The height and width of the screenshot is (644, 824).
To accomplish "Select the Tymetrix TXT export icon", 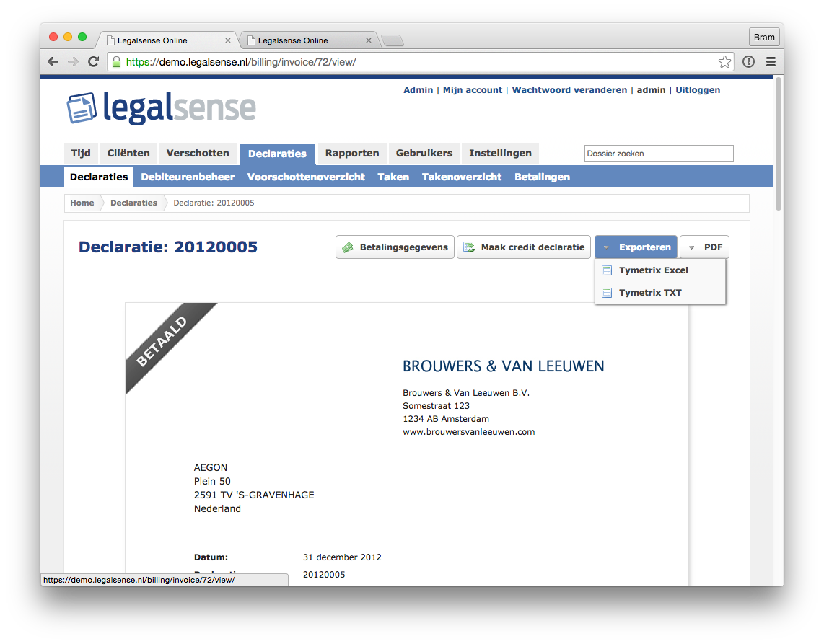I will (608, 292).
